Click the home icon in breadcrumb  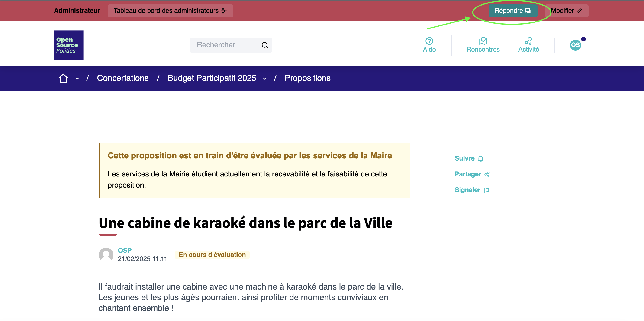(63, 78)
